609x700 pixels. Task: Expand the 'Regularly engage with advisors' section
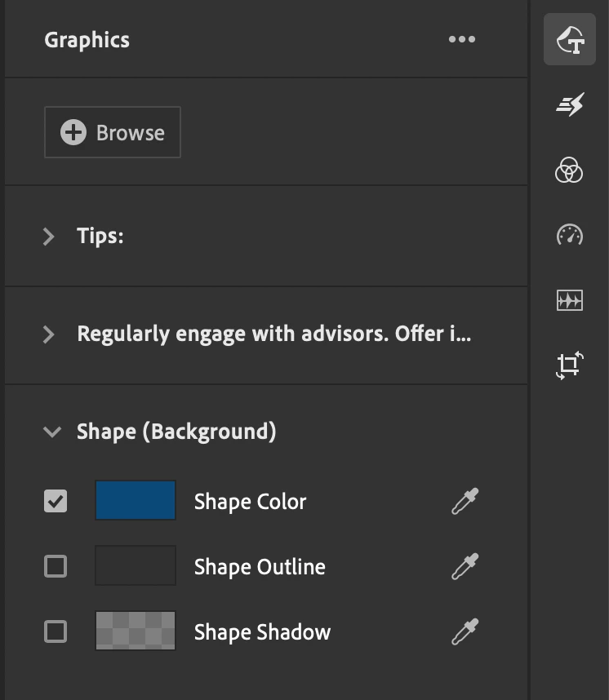click(x=48, y=334)
